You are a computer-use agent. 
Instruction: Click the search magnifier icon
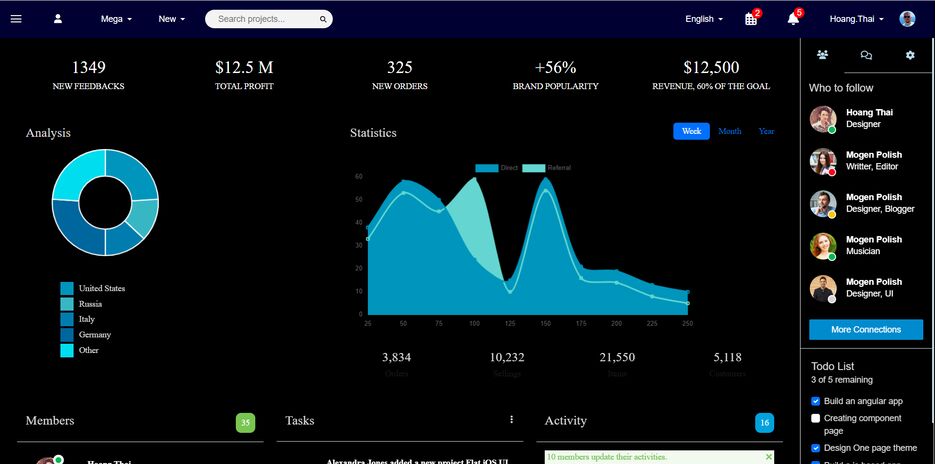(323, 19)
